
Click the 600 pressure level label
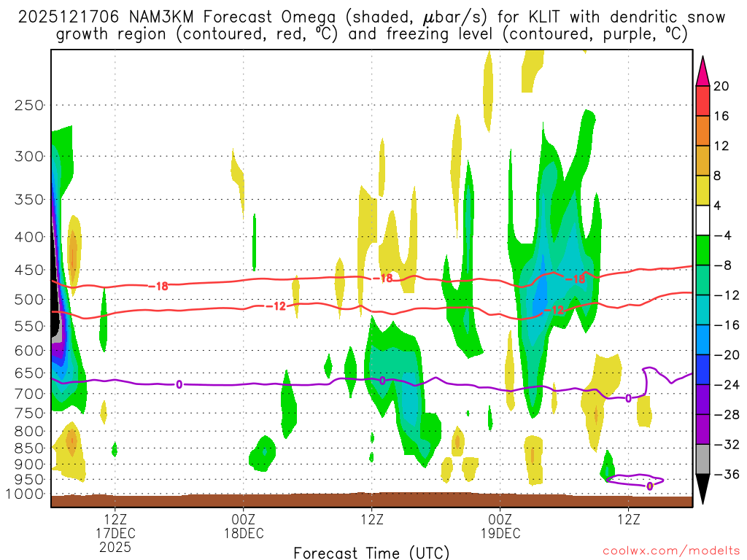pos(29,351)
